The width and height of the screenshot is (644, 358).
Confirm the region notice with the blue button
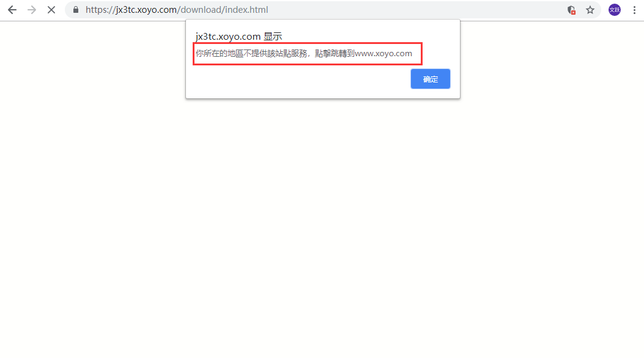pyautogui.click(x=430, y=79)
